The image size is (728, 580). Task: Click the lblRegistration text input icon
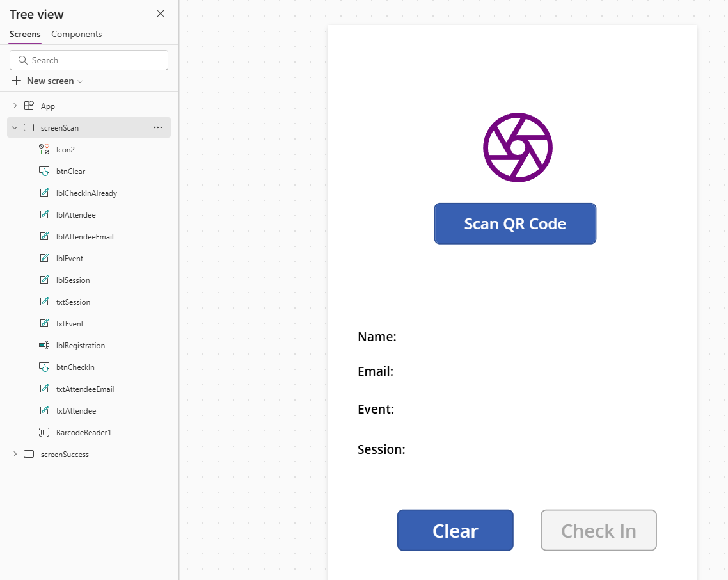[44, 346]
